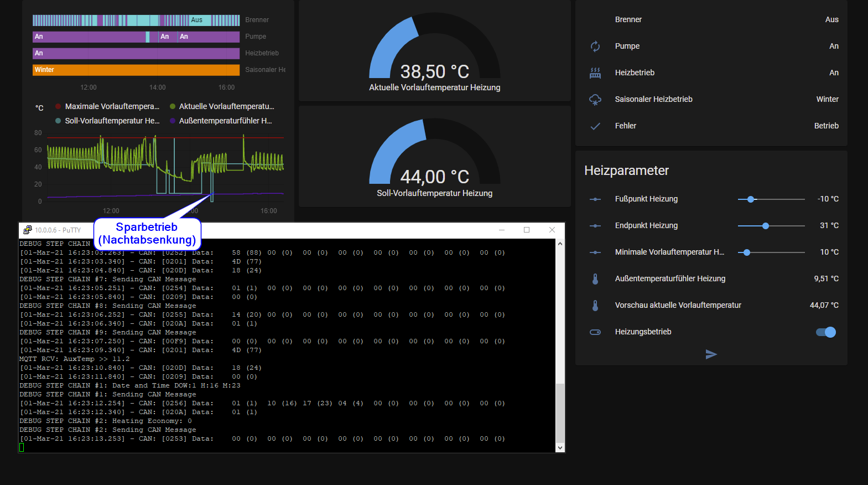
Task: Open the Pumpe entity details
Action: (x=711, y=46)
